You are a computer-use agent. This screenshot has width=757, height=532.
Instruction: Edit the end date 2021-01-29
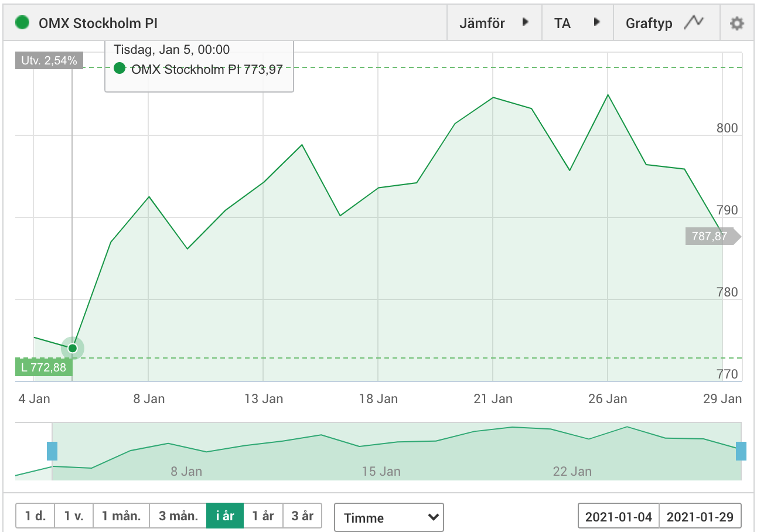coord(700,517)
